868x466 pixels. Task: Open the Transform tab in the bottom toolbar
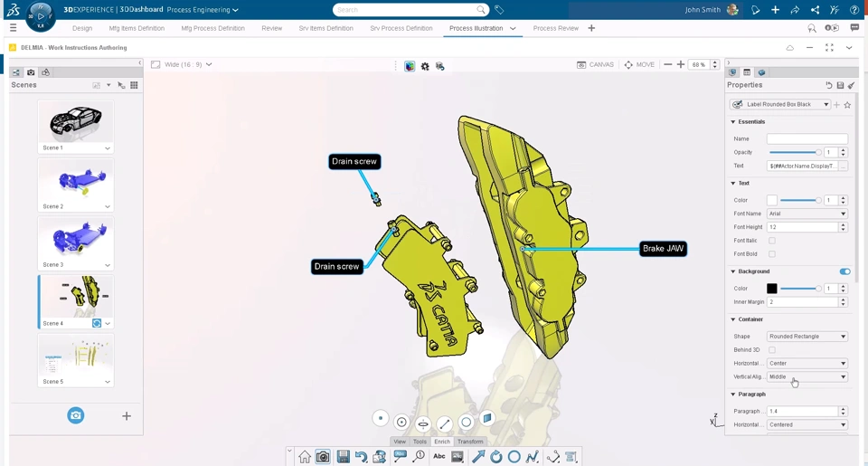(x=470, y=442)
